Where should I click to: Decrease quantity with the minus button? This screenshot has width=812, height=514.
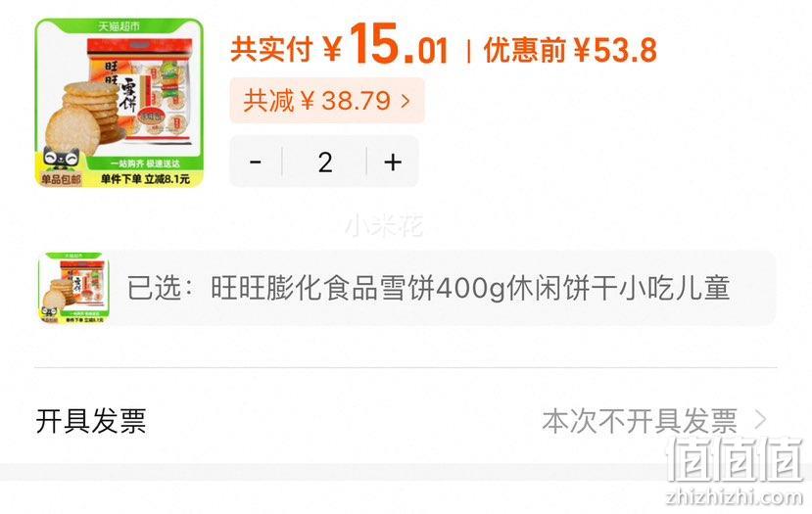tap(256, 162)
